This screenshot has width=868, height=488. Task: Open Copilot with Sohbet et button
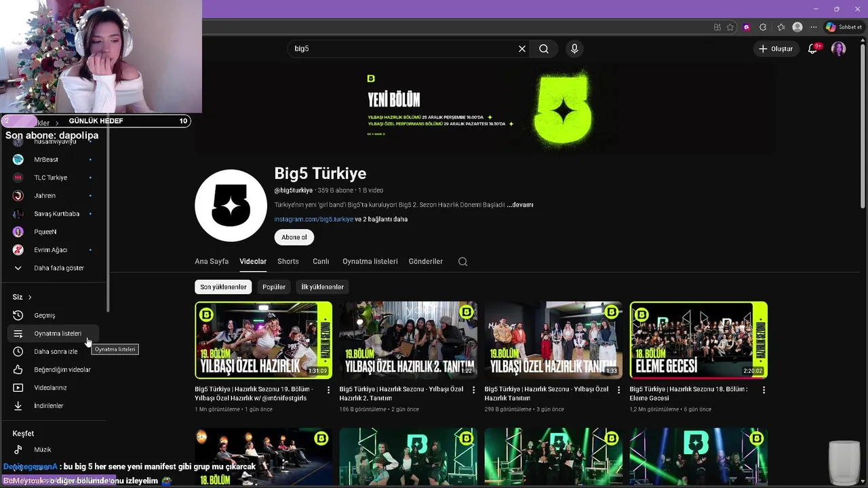(844, 27)
